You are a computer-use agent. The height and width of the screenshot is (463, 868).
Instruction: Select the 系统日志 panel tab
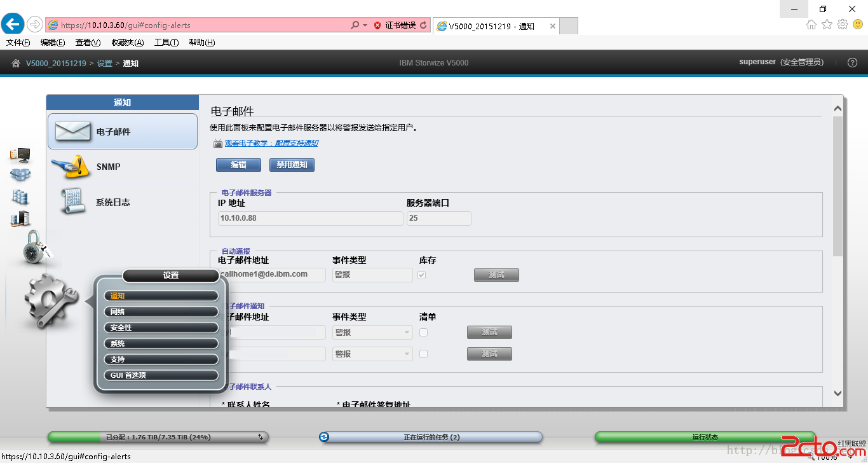coord(123,202)
